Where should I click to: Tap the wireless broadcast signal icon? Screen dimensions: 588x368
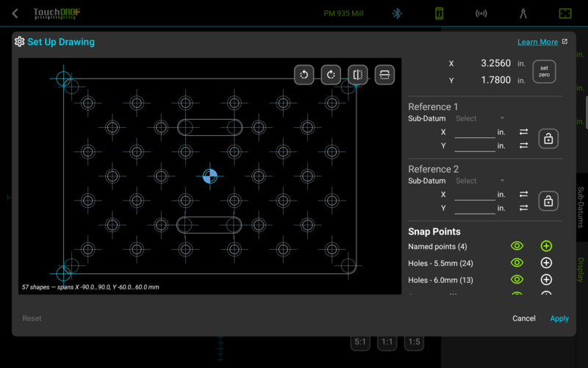pos(481,13)
